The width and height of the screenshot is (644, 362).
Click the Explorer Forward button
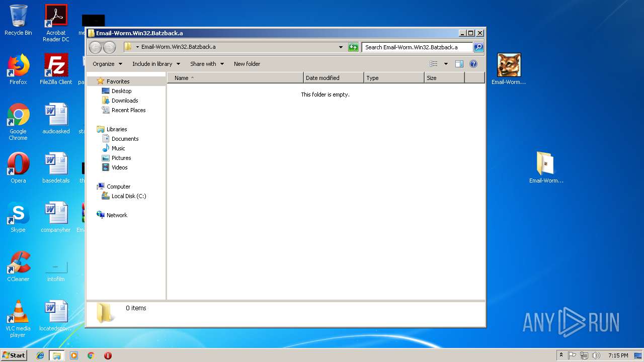pyautogui.click(x=109, y=47)
